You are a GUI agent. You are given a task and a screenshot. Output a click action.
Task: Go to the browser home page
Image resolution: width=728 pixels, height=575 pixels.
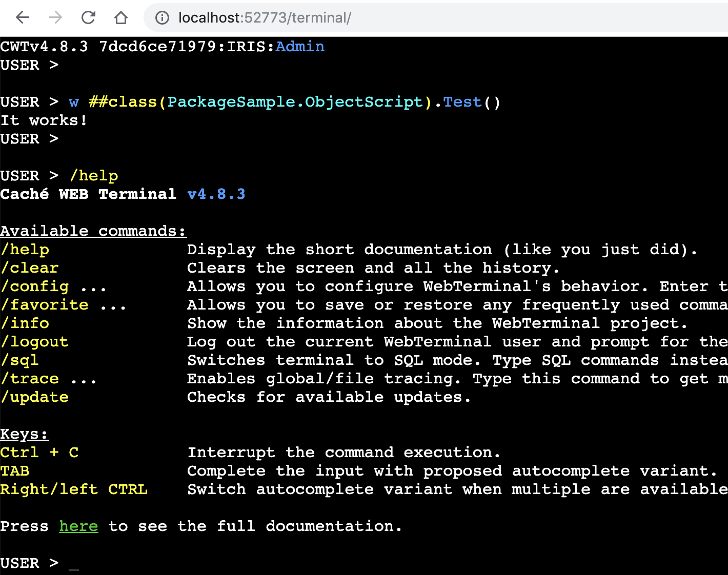point(121,18)
